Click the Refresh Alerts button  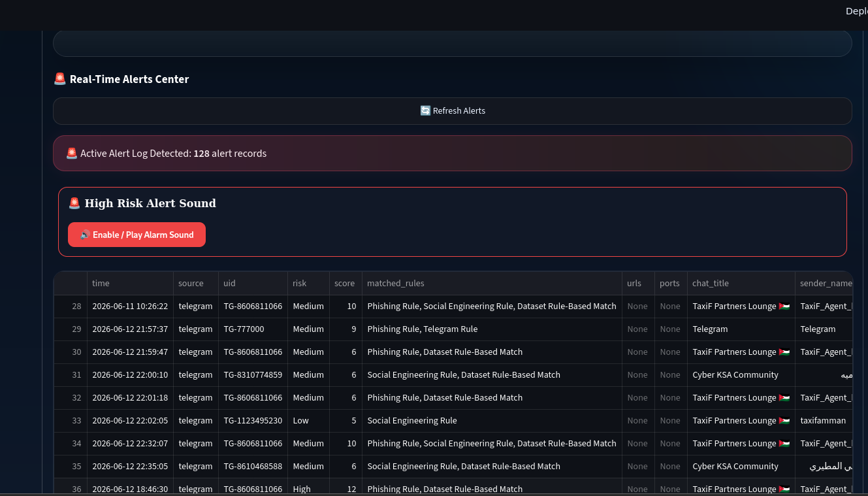pos(452,111)
